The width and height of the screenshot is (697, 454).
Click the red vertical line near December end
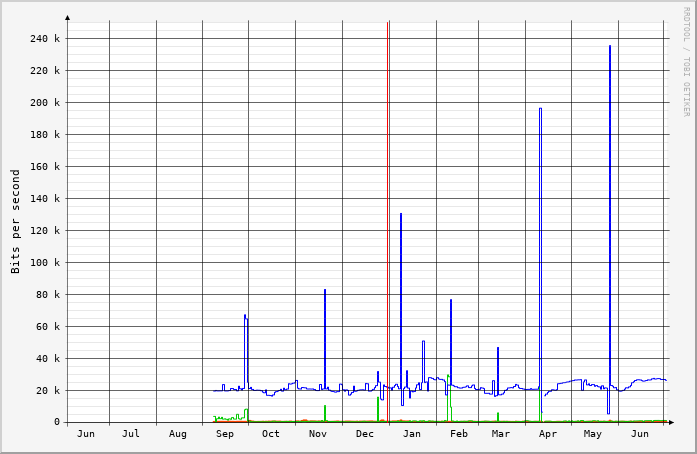click(387, 222)
